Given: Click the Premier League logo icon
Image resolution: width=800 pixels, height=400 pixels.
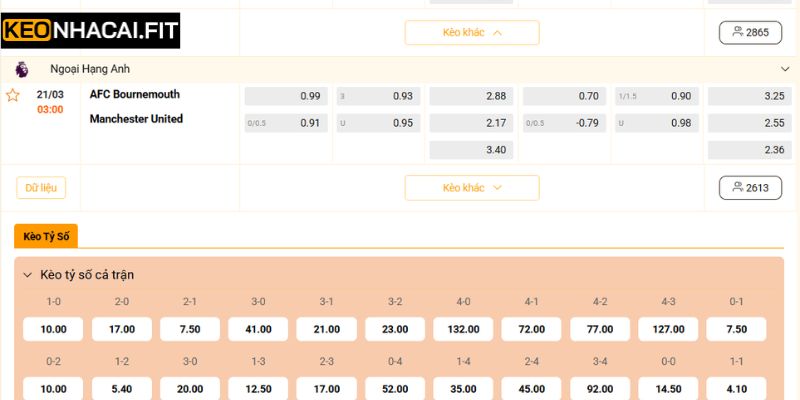Looking at the screenshot, I should [x=22, y=69].
